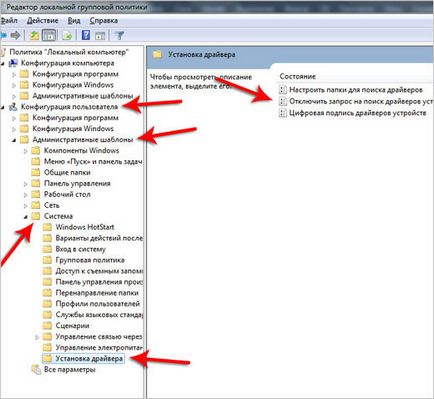Select the Перенаправление папки item
The height and width of the screenshot is (399, 434).
(x=97, y=293)
